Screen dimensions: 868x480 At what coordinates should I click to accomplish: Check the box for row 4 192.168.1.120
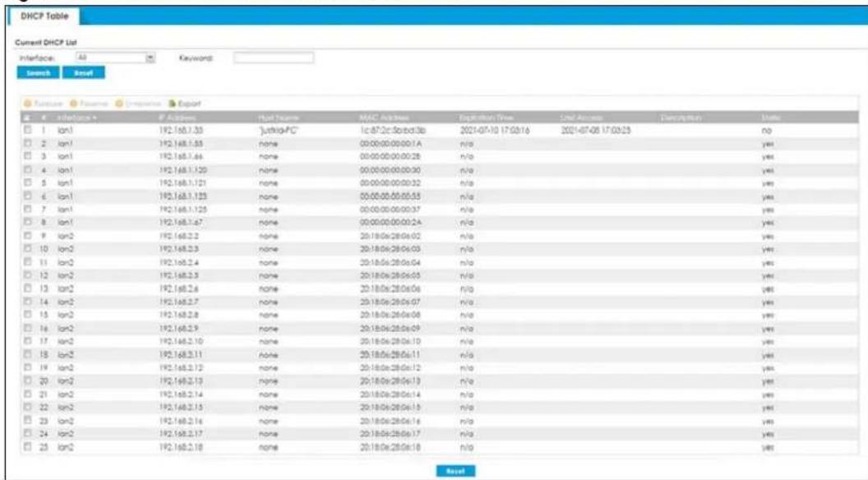point(28,169)
